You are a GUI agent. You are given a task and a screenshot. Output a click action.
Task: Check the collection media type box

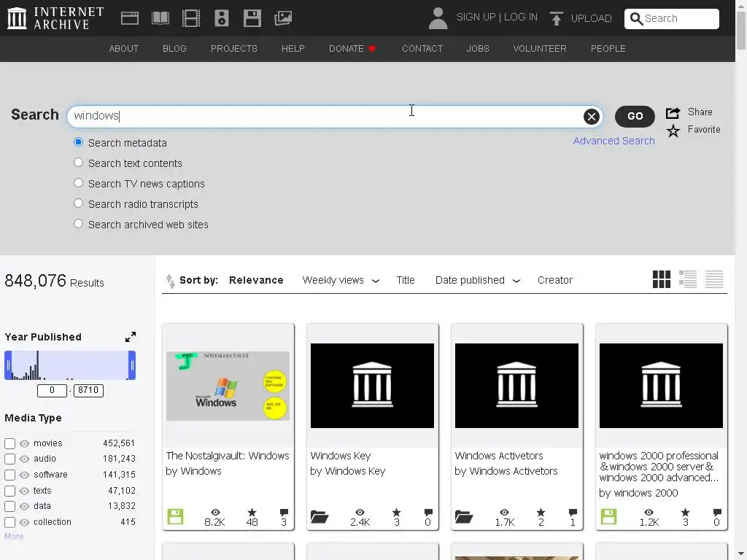tap(9, 522)
